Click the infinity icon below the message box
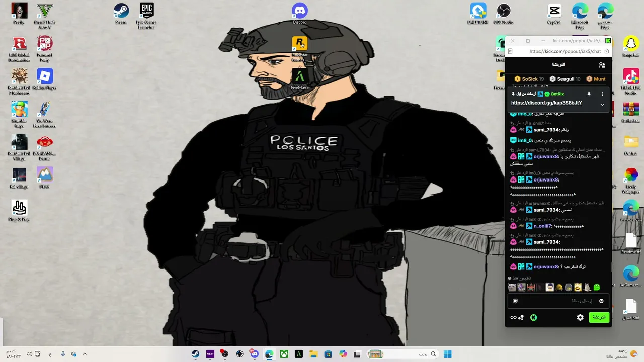Viewport: 644px width, 362px height. coord(513,317)
